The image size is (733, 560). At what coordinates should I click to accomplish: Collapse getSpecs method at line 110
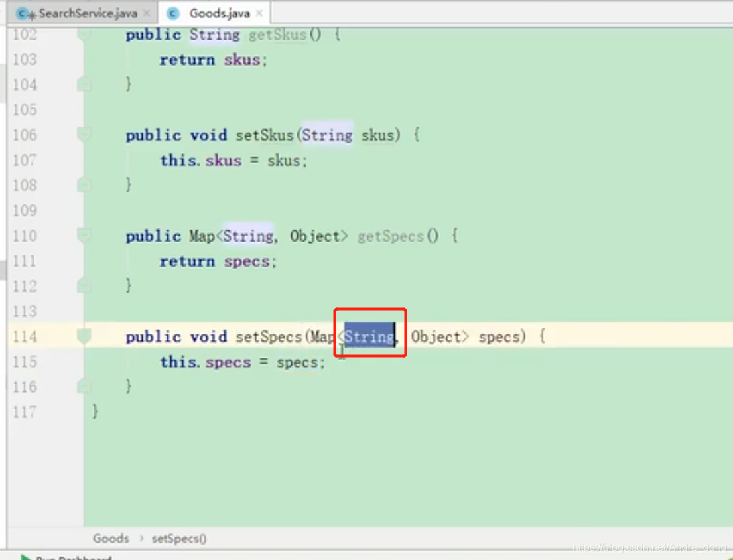pyautogui.click(x=84, y=235)
